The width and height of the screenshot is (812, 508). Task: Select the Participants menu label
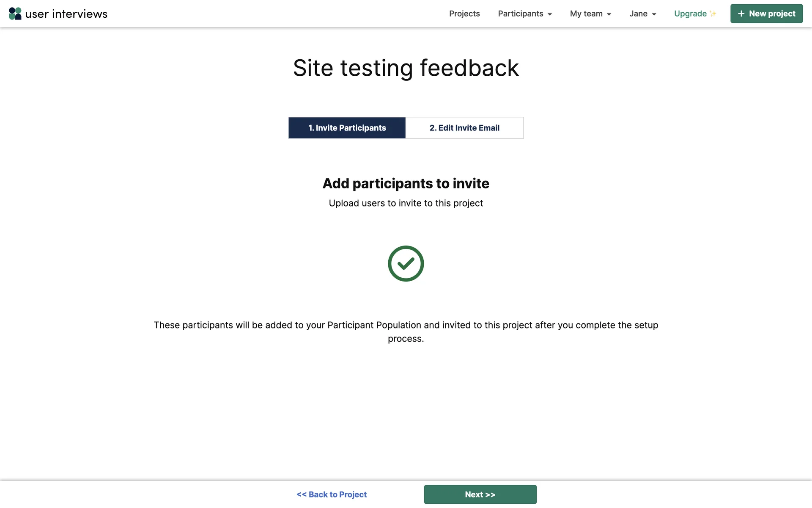tap(520, 14)
